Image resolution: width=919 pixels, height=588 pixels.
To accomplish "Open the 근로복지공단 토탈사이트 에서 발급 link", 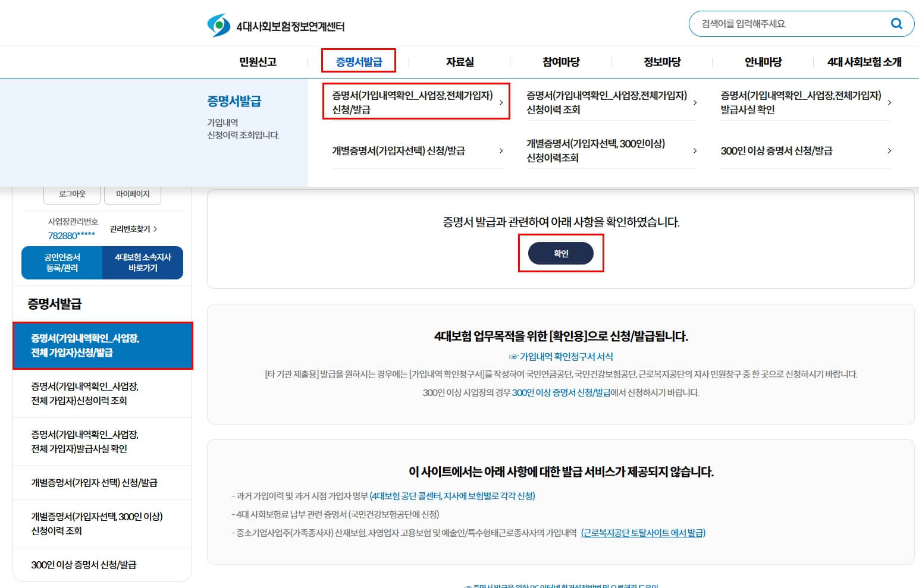I will point(643,533).
